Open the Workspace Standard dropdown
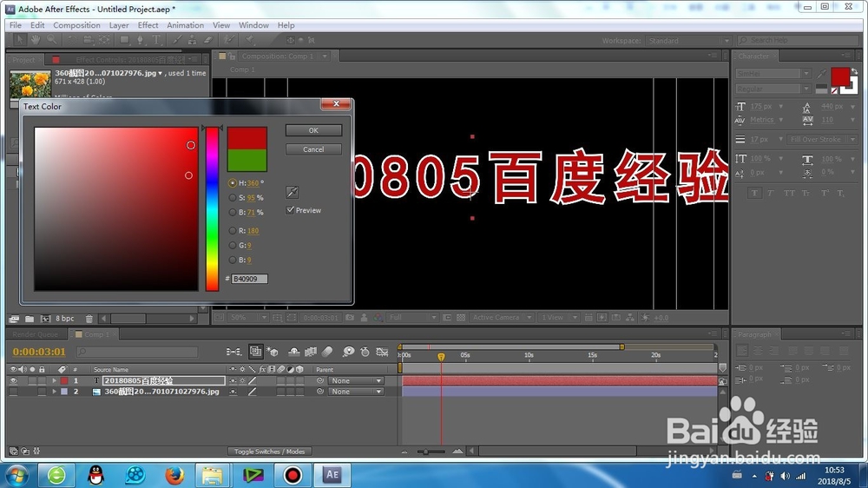This screenshot has height=488, width=868. 688,41
